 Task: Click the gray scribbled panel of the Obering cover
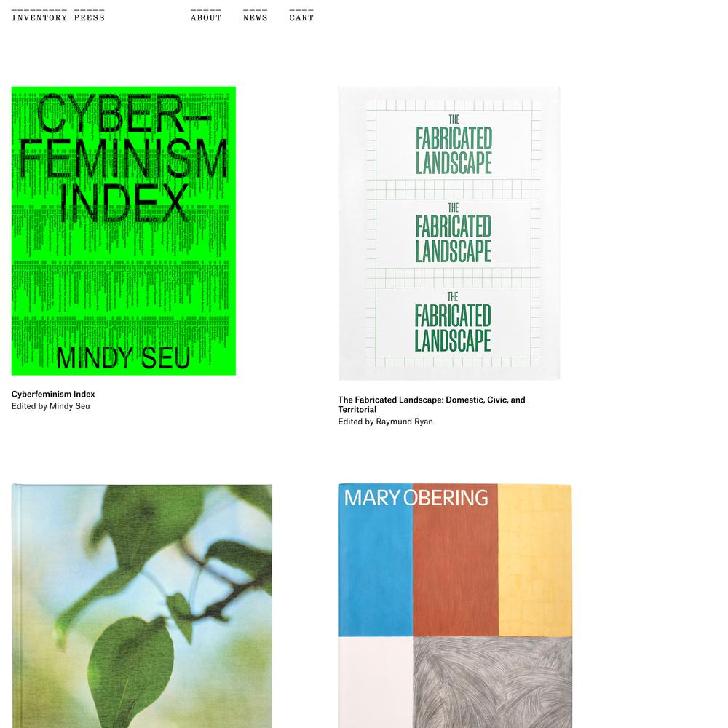[x=493, y=682]
